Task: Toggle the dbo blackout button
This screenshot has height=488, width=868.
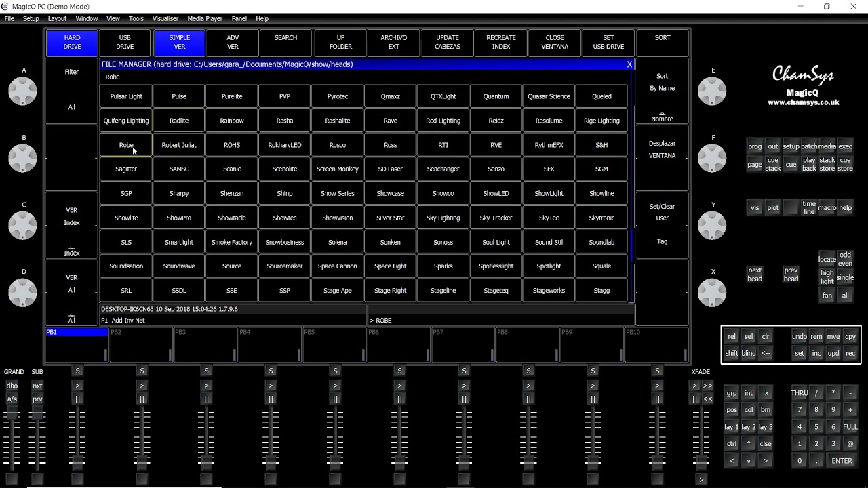Action: 12,386
